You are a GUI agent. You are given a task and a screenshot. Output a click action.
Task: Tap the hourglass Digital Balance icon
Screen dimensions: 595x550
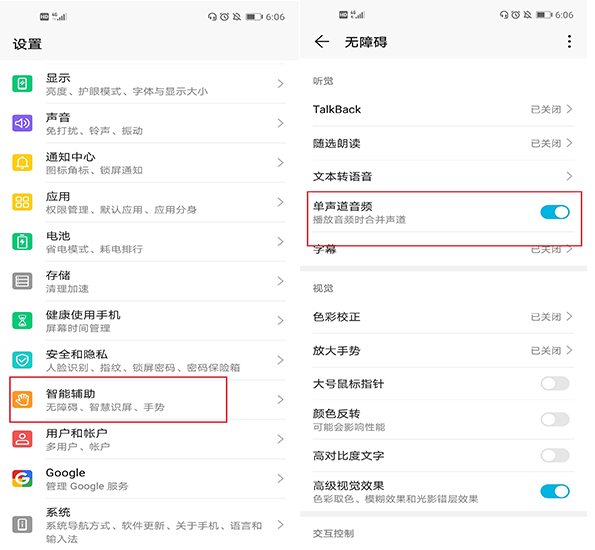point(22,321)
